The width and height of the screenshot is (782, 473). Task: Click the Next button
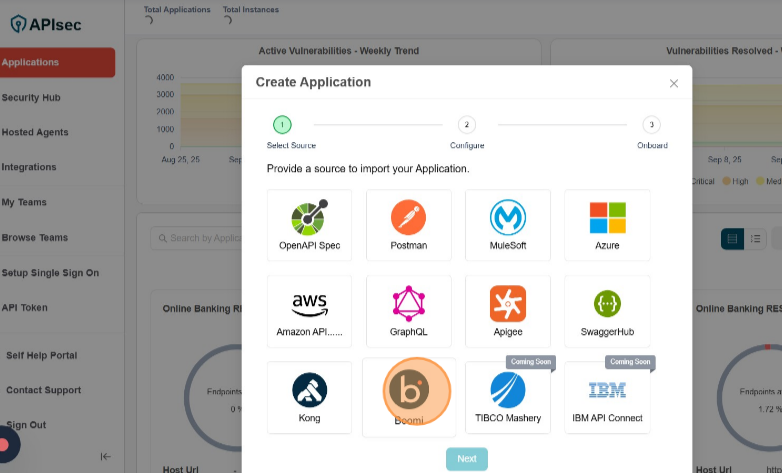[x=467, y=459]
